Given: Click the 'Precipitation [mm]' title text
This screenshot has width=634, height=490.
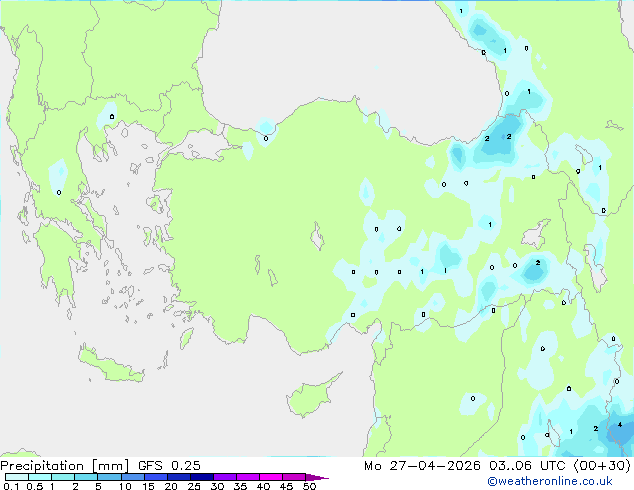Looking at the screenshot, I should click(64, 466).
